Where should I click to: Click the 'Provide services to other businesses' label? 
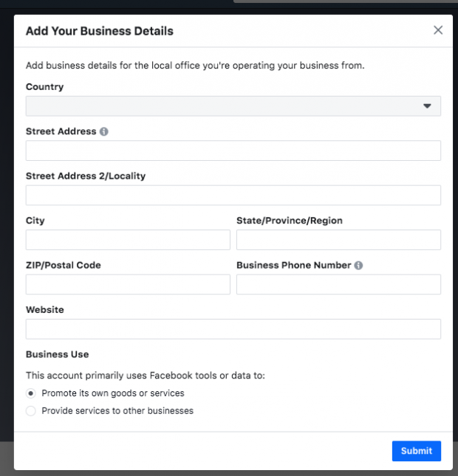(x=117, y=411)
